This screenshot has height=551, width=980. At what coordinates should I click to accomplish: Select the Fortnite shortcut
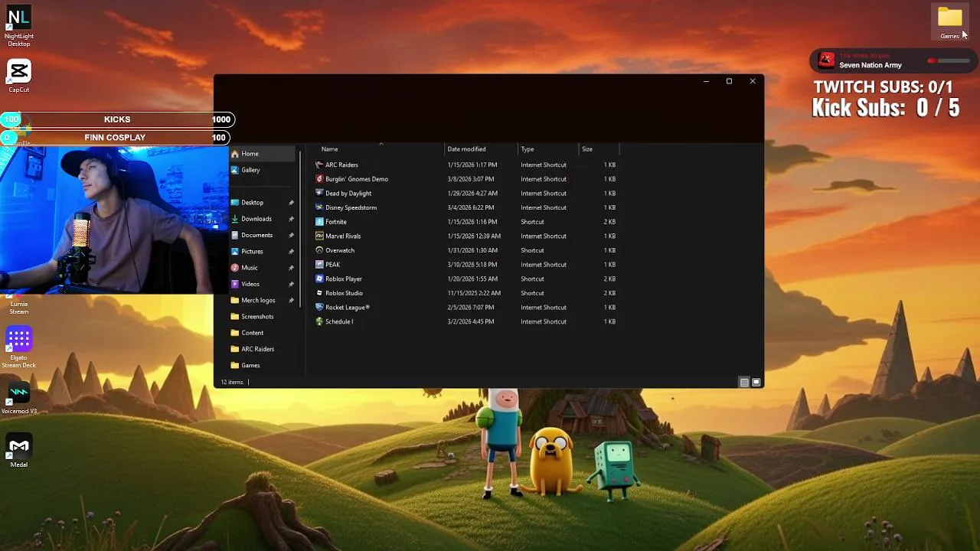(x=332, y=222)
